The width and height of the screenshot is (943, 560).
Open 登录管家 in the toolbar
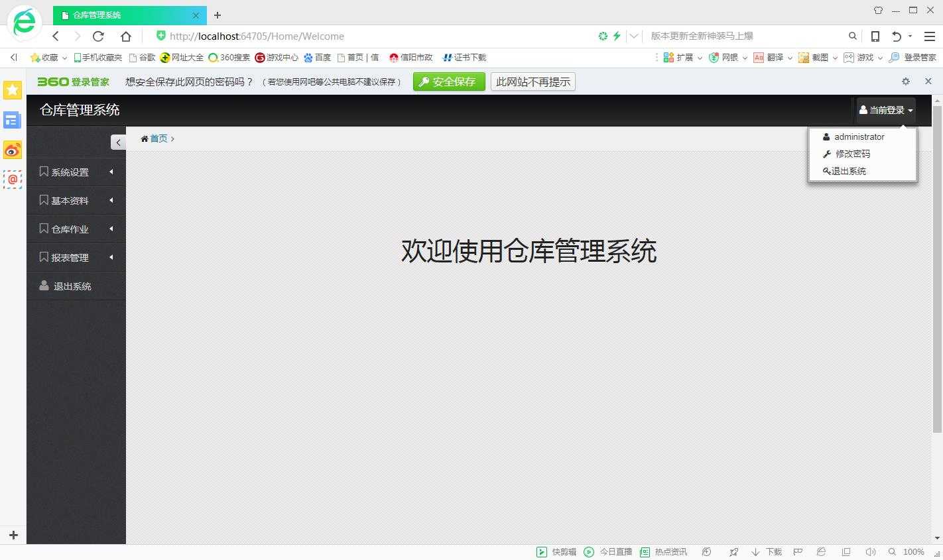pyautogui.click(x=912, y=58)
